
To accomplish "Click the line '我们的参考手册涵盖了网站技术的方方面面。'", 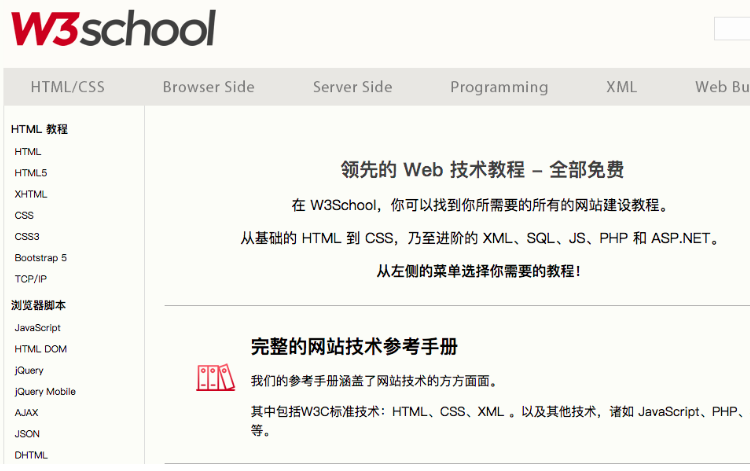I will (375, 381).
